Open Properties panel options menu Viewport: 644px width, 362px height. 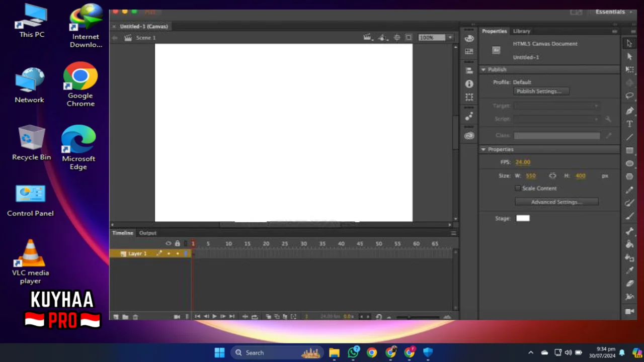[614, 31]
